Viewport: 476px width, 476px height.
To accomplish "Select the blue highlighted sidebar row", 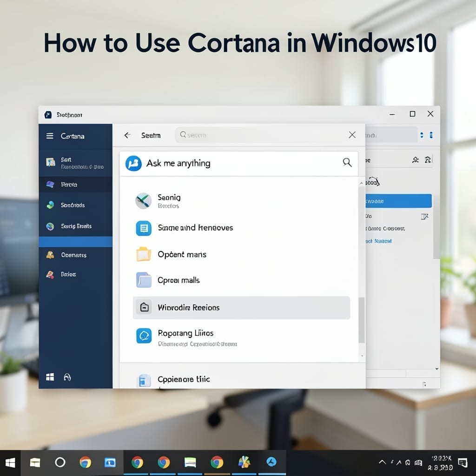I will (x=76, y=242).
